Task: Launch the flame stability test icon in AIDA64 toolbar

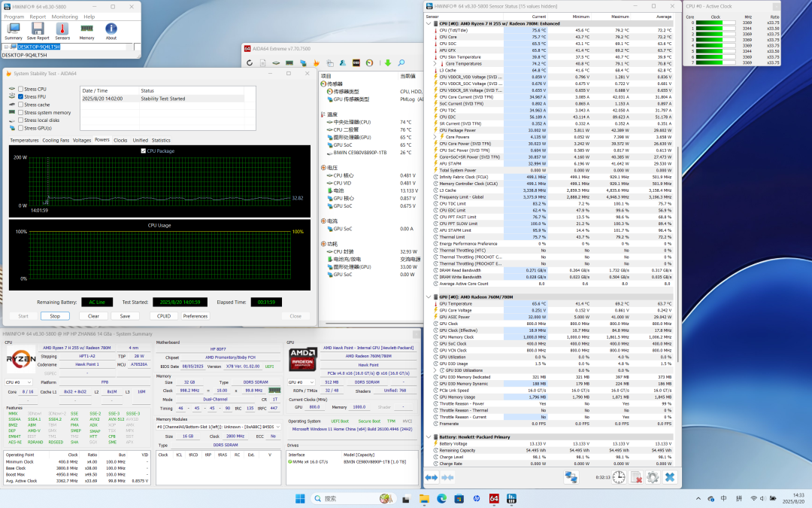Action: click(x=317, y=62)
